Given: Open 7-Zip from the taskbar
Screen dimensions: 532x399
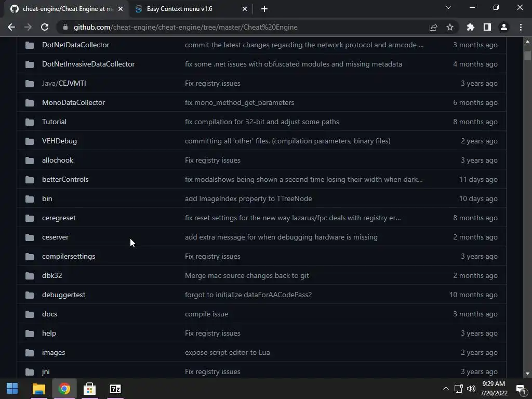Looking at the screenshot, I should pos(115,389).
